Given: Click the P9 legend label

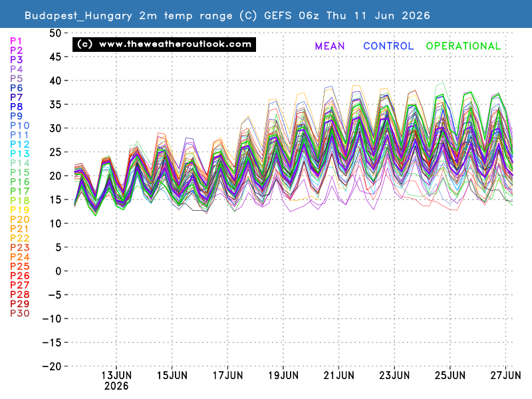Looking at the screenshot, I should [16, 116].
